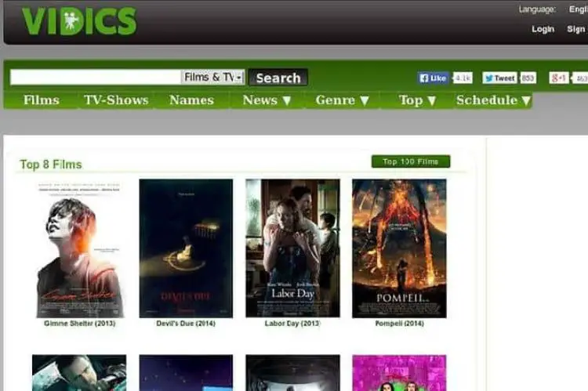Select the Language English option

[x=579, y=9]
